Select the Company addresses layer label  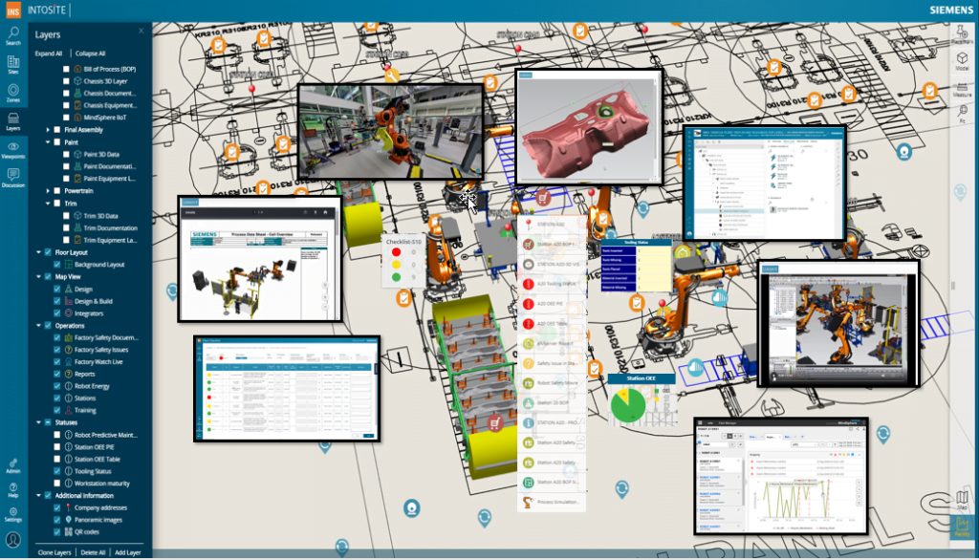pyautogui.click(x=100, y=508)
